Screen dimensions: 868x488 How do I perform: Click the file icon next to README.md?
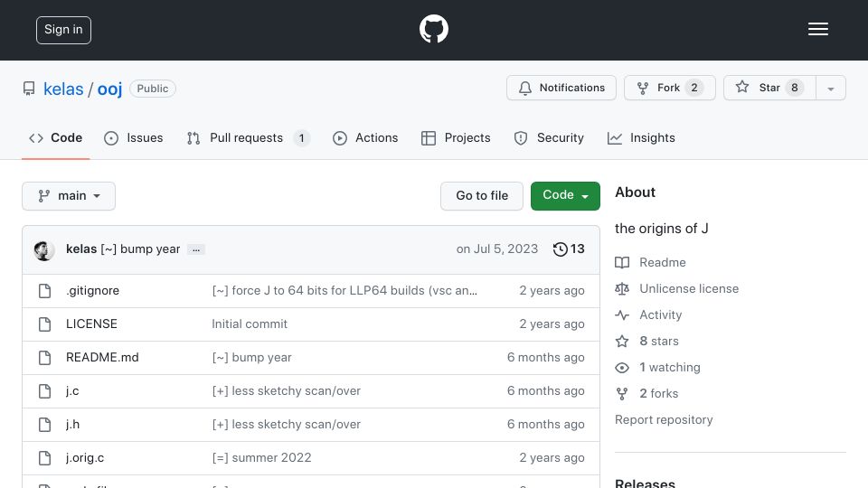(x=45, y=358)
